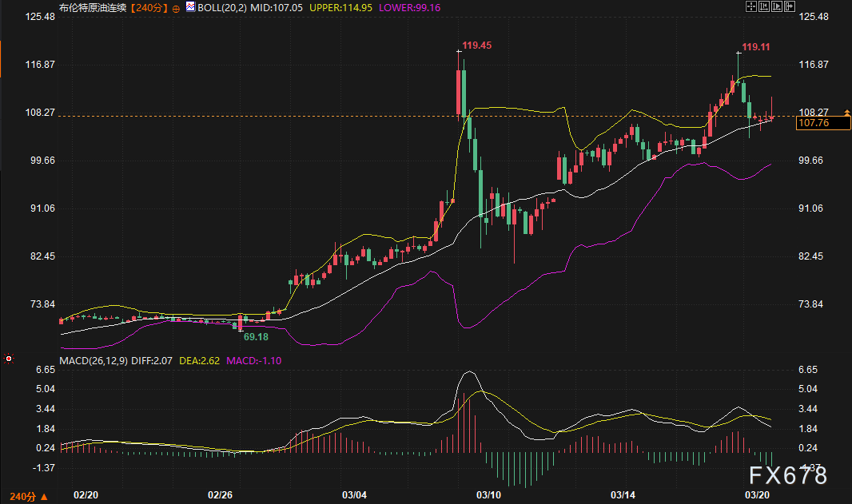Click the 119.11 peak price label
This screenshot has width=852, height=504.
pos(756,47)
